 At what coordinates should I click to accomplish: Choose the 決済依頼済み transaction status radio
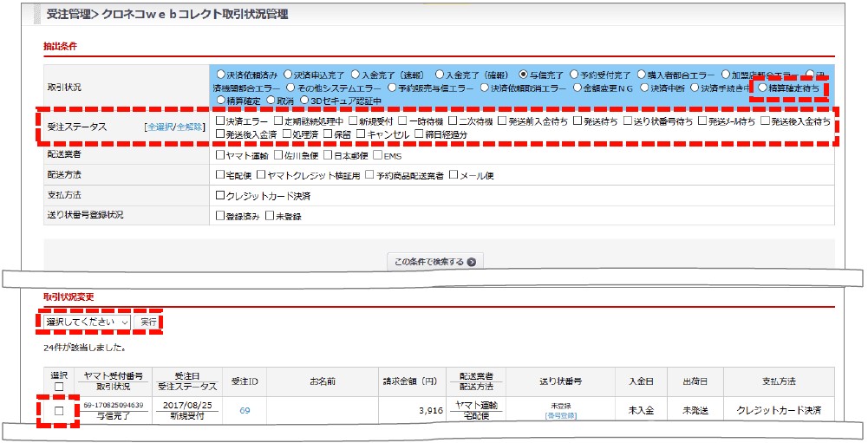pyautogui.click(x=220, y=75)
